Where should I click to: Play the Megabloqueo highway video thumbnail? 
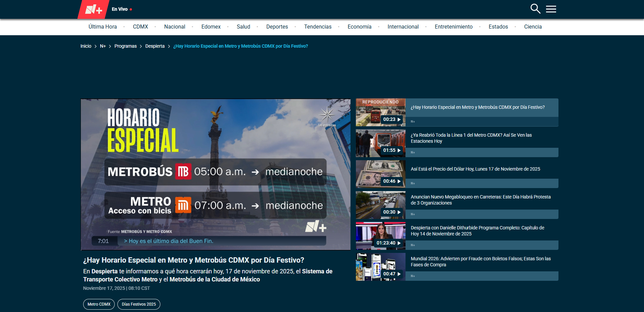381,205
